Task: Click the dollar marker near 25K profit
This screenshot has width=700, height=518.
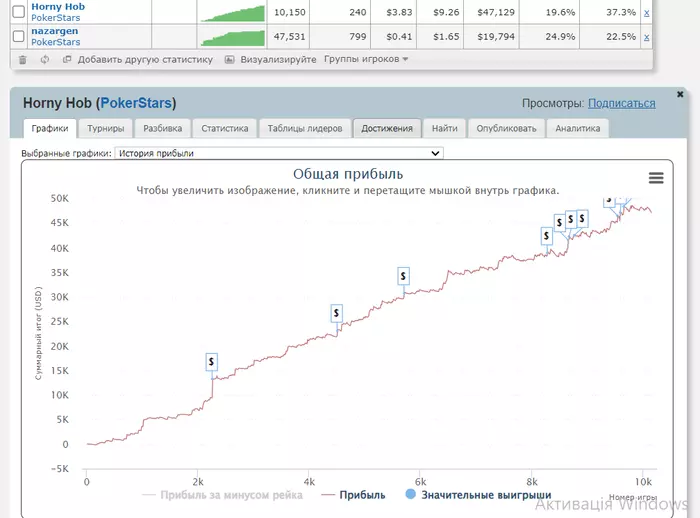Action: point(337,313)
